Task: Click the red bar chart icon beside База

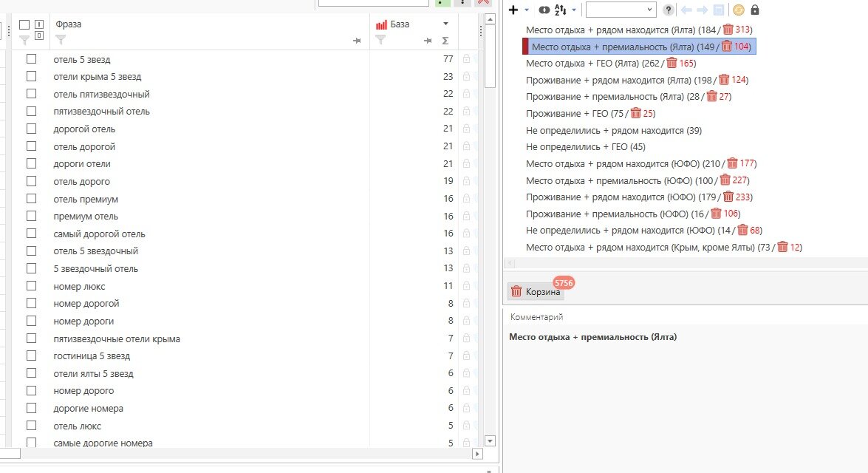Action: click(x=382, y=24)
